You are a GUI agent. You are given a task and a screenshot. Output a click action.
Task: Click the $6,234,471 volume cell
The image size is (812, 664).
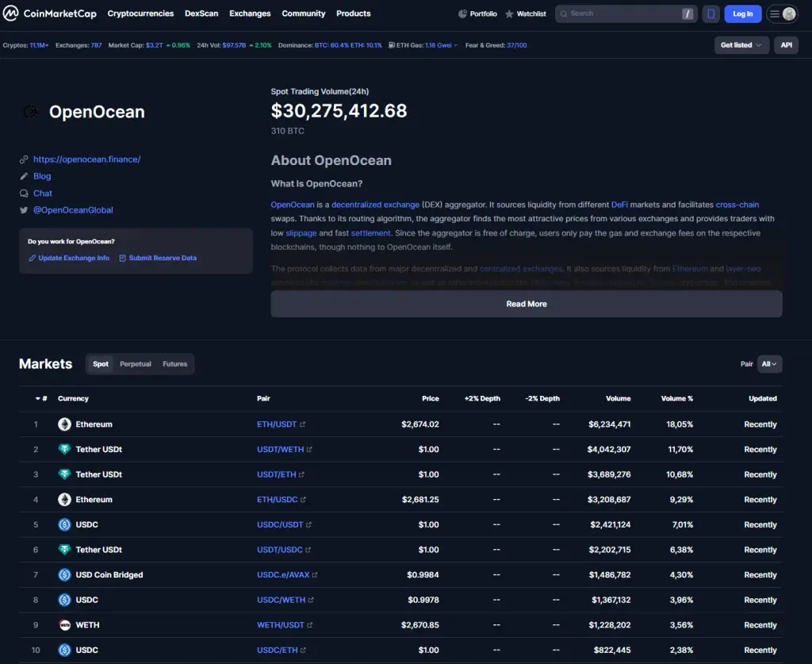pyautogui.click(x=610, y=424)
